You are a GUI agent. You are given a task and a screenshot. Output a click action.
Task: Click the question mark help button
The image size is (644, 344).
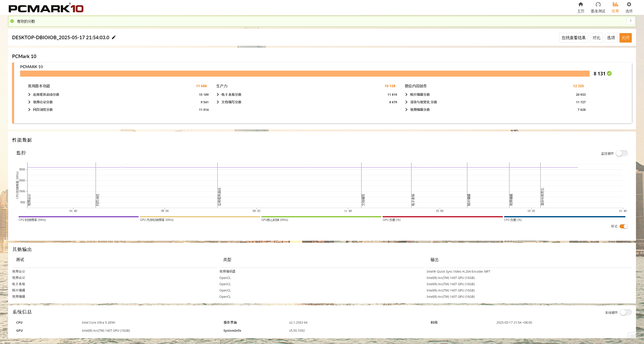tap(630, 21)
